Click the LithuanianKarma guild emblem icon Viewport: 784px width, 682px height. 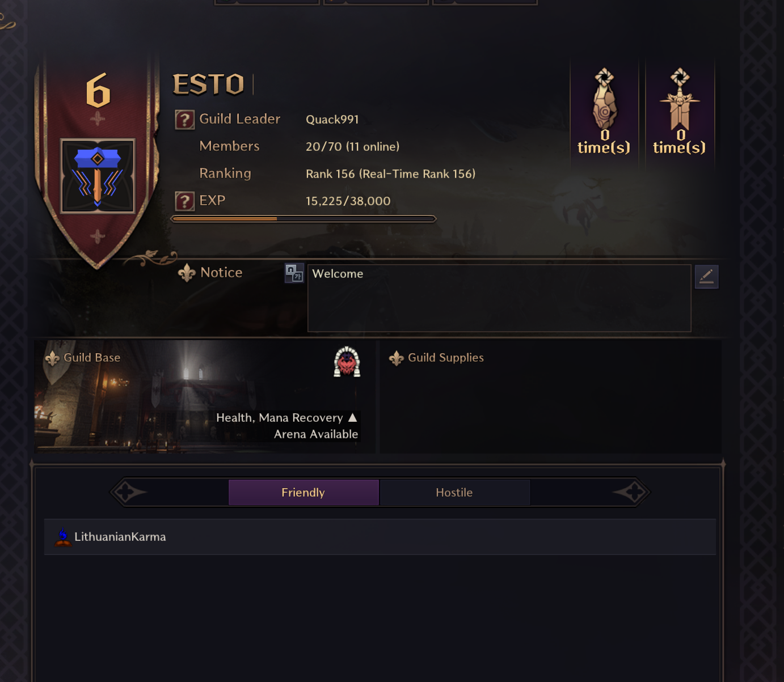pos(63,537)
